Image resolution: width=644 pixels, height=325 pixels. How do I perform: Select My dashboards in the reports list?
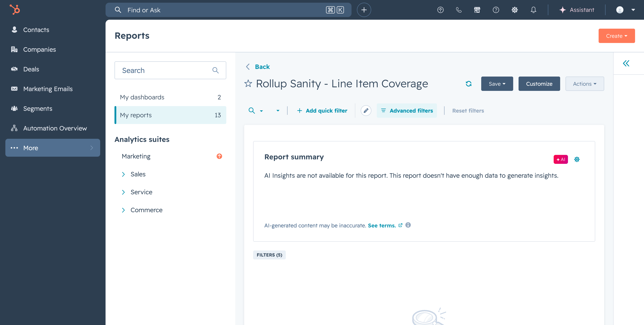point(170,97)
